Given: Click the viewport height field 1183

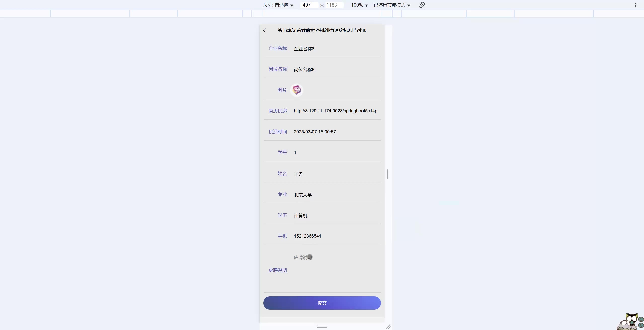Looking at the screenshot, I should tap(334, 5).
